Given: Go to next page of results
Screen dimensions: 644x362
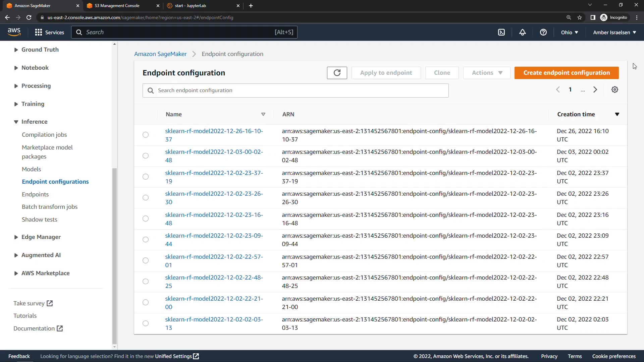Looking at the screenshot, I should tap(595, 90).
